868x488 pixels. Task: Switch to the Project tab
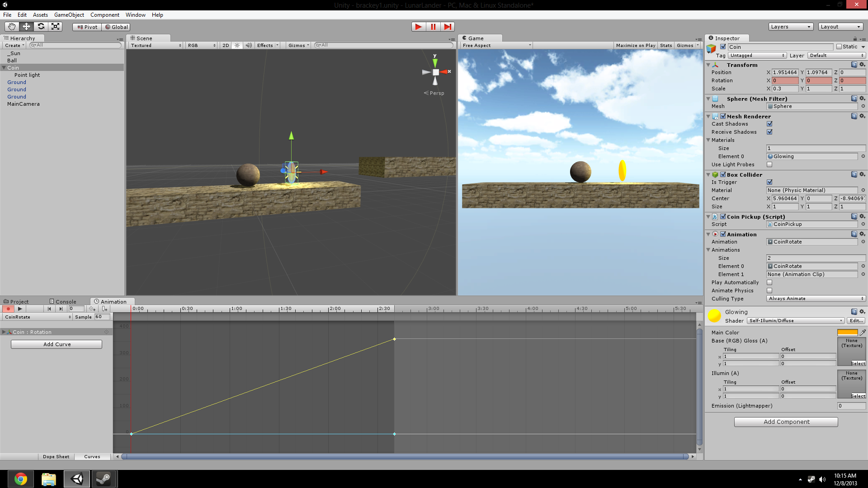(x=16, y=301)
